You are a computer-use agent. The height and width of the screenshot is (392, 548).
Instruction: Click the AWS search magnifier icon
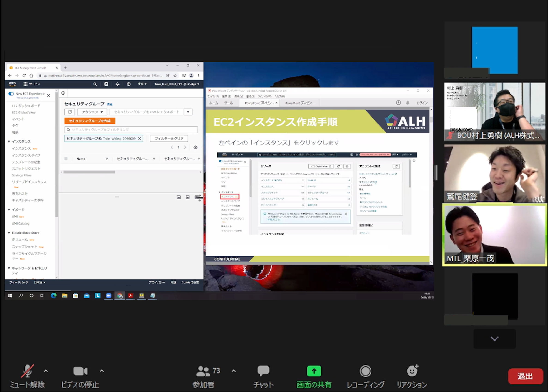coord(95,84)
